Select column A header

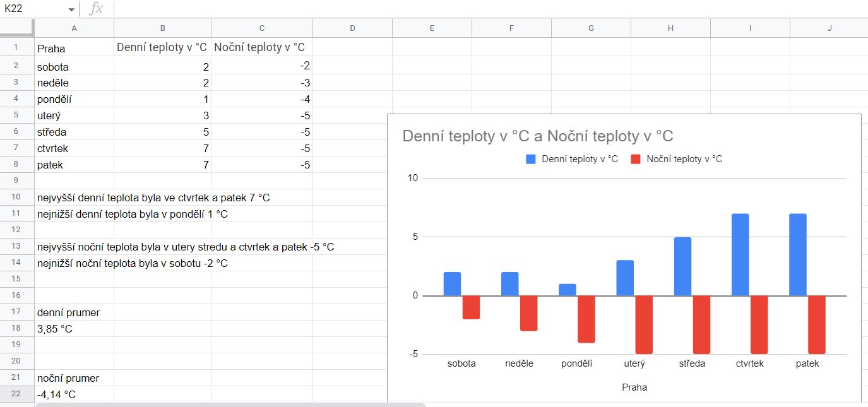(74, 28)
